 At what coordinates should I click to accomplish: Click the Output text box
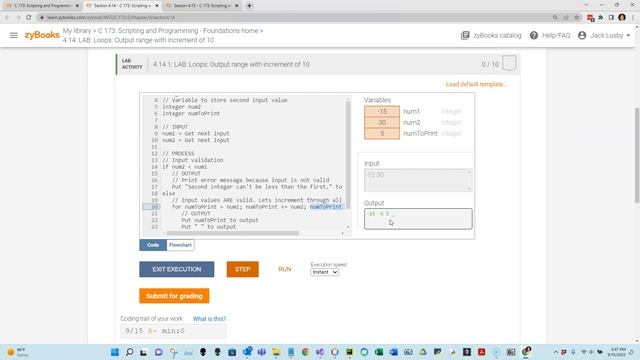418,219
